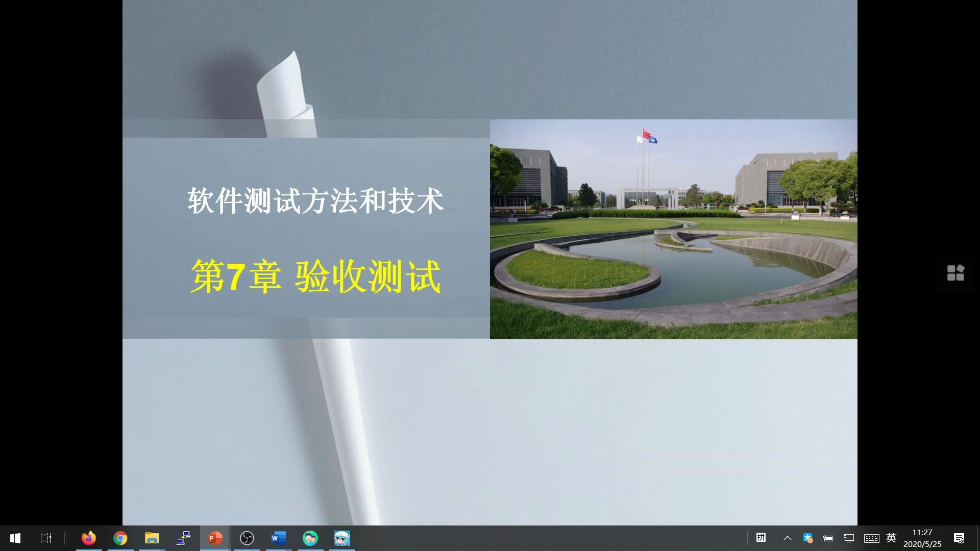Show hidden system tray icons

pyautogui.click(x=788, y=538)
